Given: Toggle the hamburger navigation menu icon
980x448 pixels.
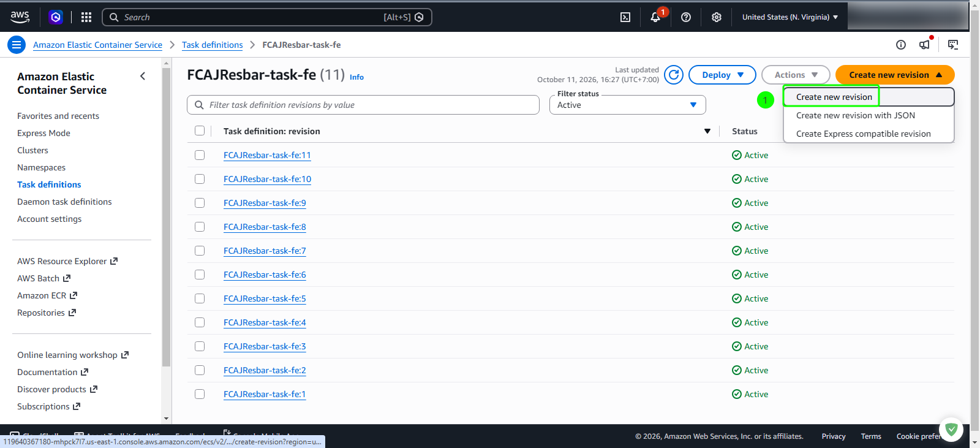Looking at the screenshot, I should (17, 45).
